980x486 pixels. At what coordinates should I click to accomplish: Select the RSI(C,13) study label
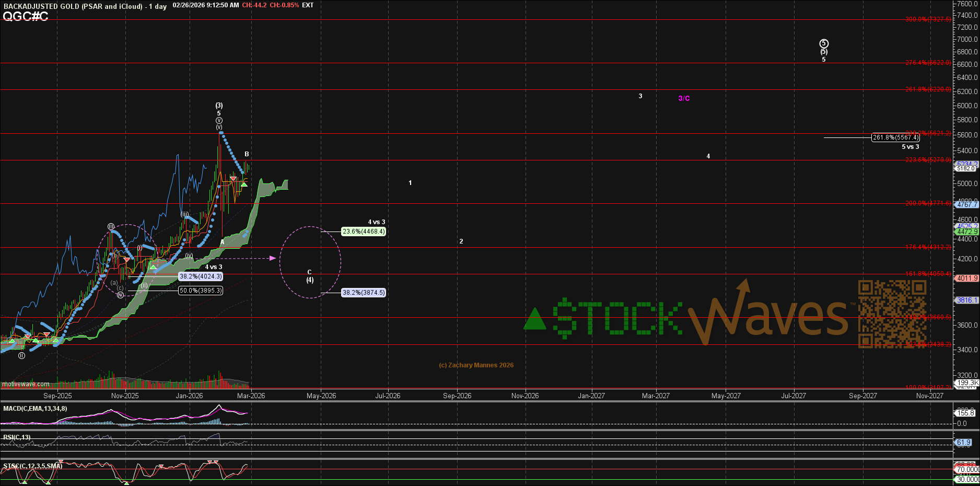coord(17,437)
